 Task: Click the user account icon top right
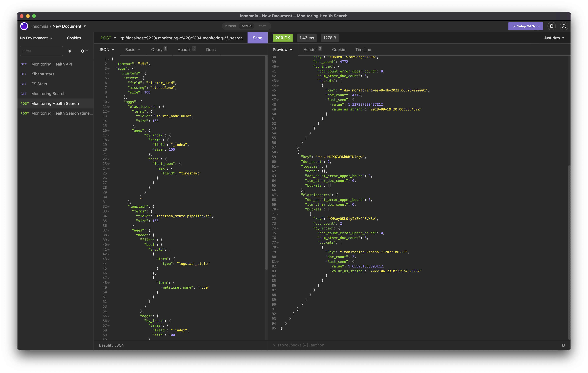click(564, 26)
